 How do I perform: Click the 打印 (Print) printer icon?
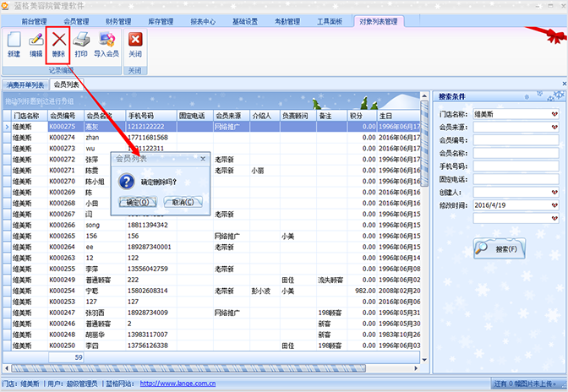click(x=81, y=43)
